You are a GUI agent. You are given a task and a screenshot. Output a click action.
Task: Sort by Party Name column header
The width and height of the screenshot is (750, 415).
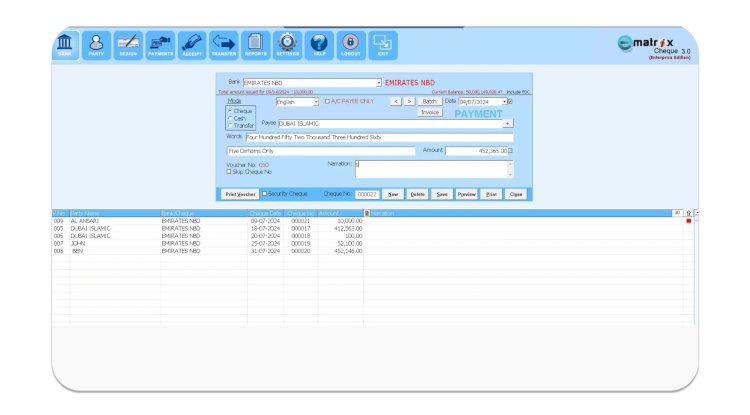tap(115, 213)
